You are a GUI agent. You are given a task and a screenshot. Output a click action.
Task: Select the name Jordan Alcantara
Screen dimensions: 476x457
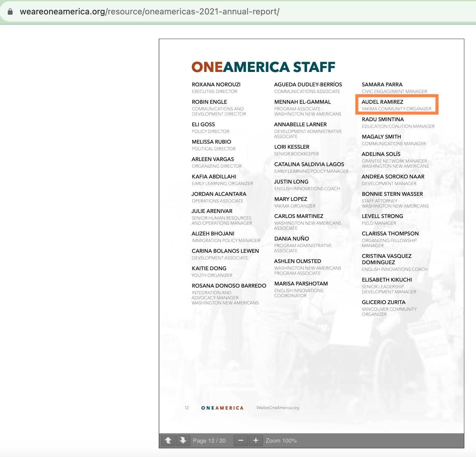coord(219,194)
